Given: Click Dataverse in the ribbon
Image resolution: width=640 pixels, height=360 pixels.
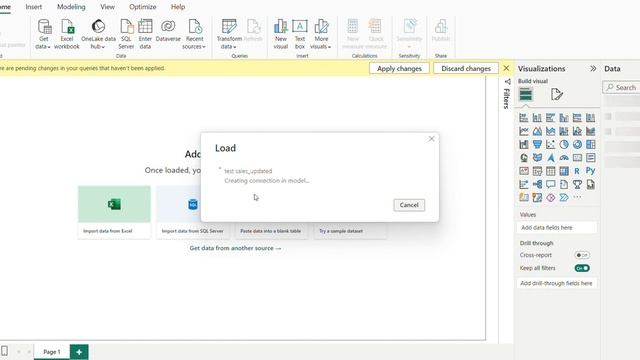Looking at the screenshot, I should pos(168,31).
